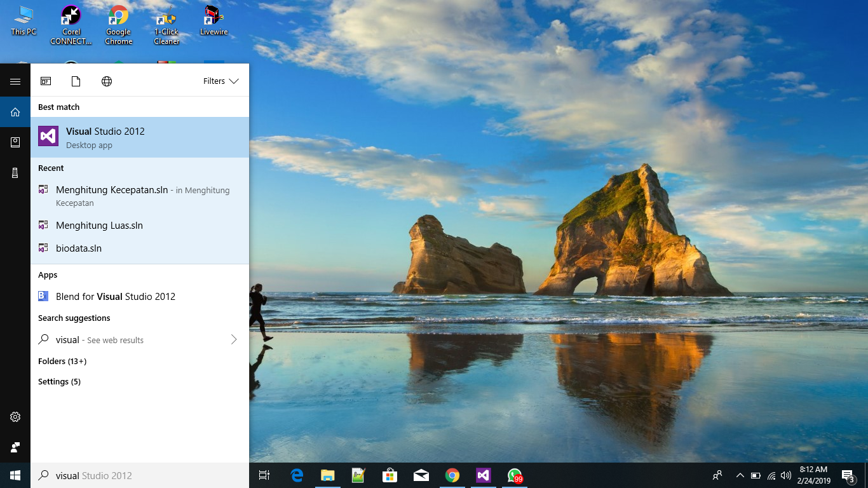Viewport: 868px width, 488px height.
Task: Click the devices icon in search sidebar
Action: (x=15, y=173)
